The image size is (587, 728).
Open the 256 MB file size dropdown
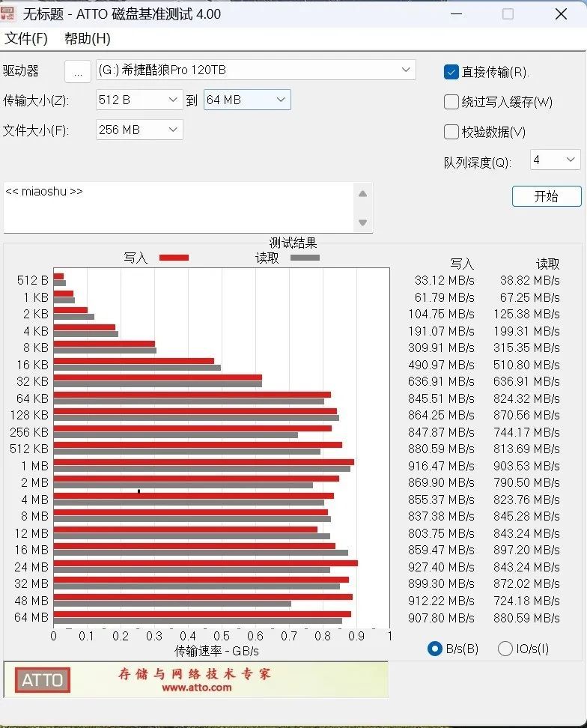tap(139, 130)
